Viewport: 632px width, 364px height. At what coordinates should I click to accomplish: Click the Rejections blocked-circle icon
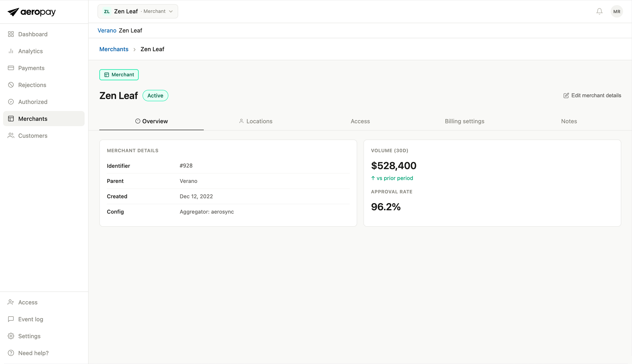(11, 85)
